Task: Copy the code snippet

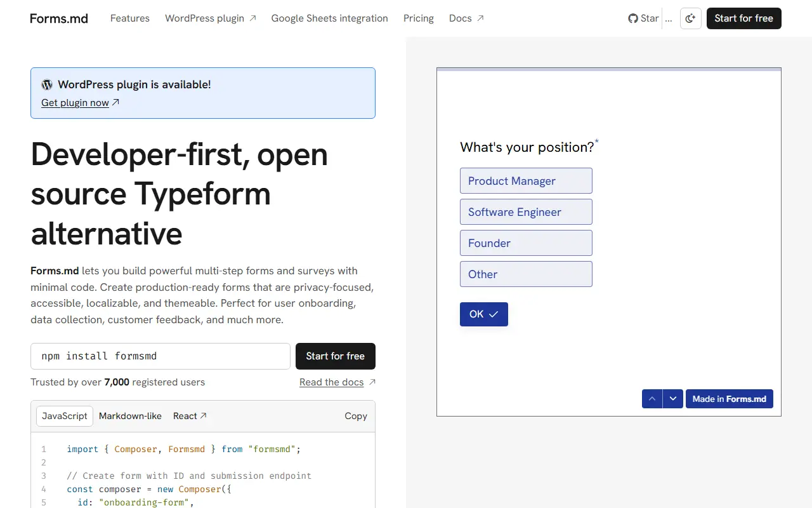Action: (356, 416)
